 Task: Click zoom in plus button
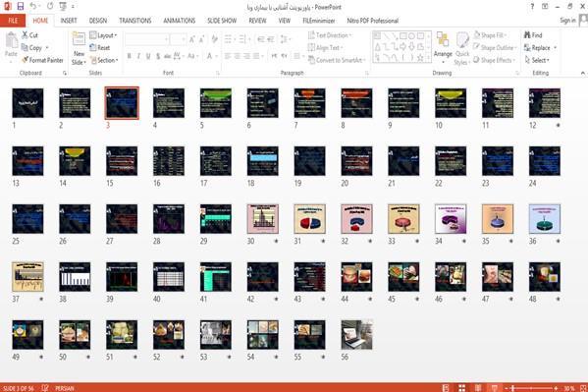(557, 388)
